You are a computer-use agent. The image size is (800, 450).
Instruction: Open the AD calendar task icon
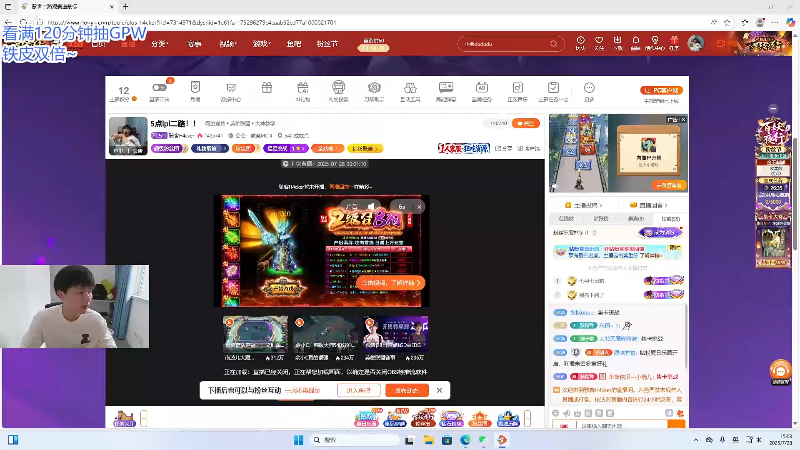482,88
